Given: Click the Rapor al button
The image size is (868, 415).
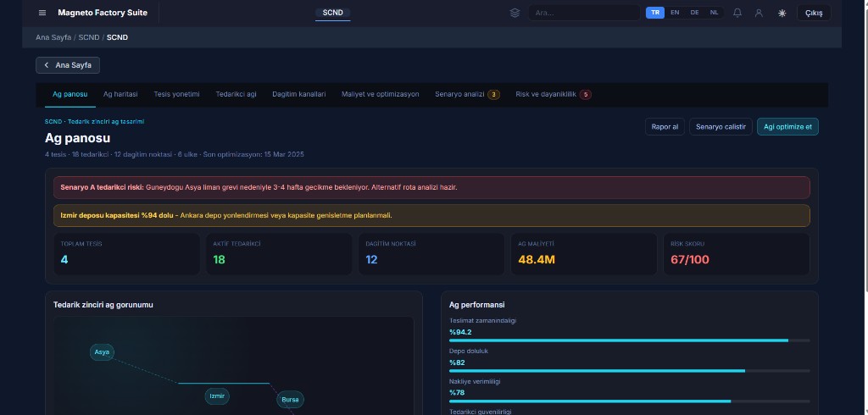Looking at the screenshot, I should point(664,126).
